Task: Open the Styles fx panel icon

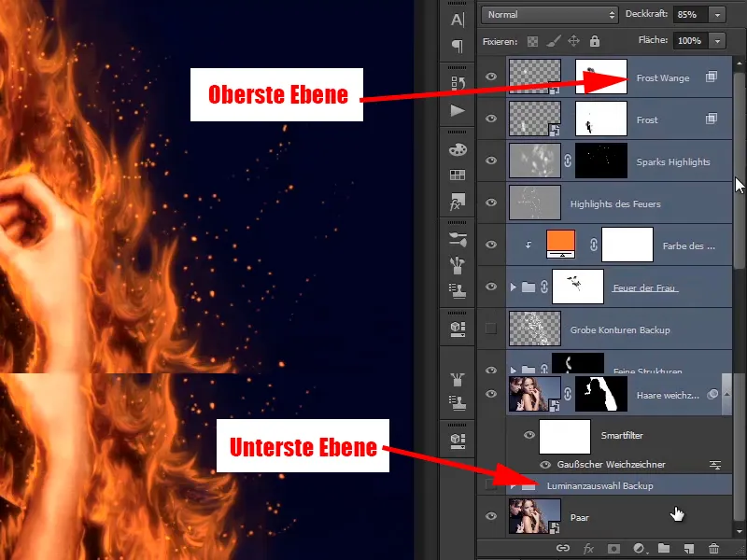Action: click(458, 202)
